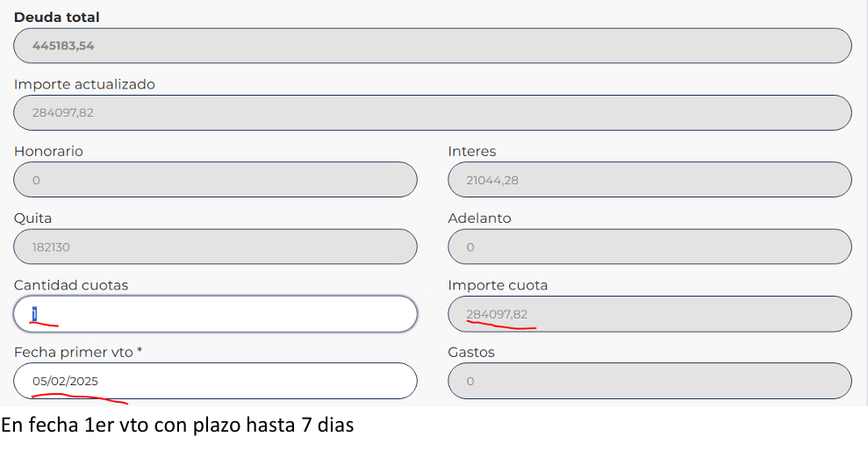Viewport: 868px width, 451px height.
Task: Click the "Deuda total" label
Action: pos(57,17)
